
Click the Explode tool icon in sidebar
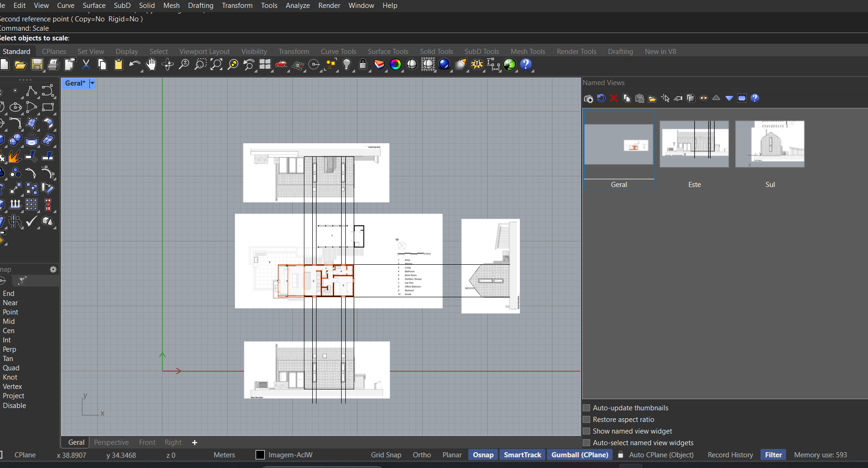click(14, 157)
